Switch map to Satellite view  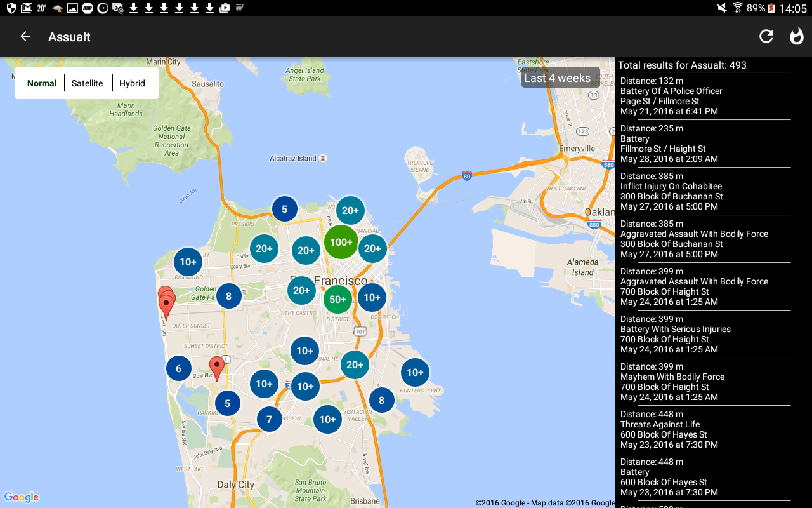point(88,83)
